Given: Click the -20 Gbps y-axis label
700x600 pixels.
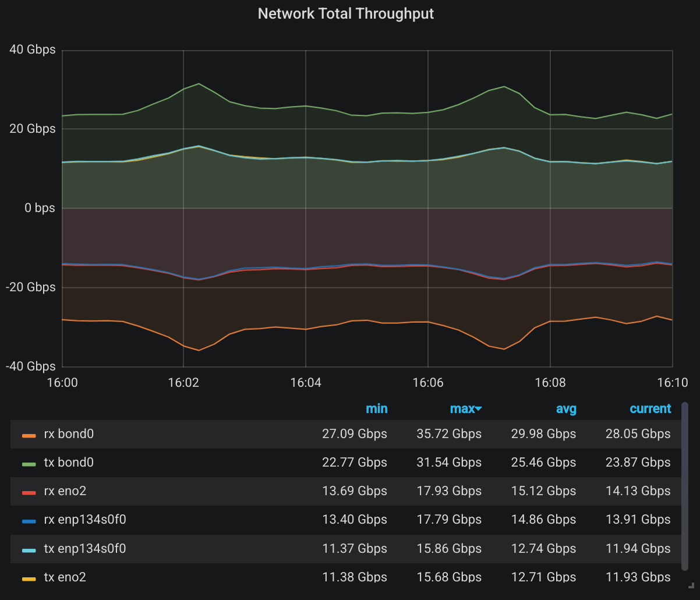Looking at the screenshot, I should pos(30,287).
